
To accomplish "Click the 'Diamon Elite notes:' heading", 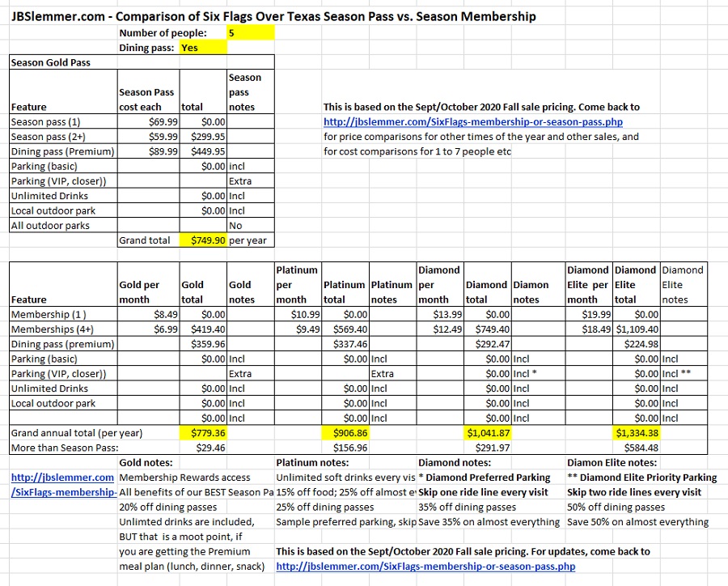I will point(612,462).
